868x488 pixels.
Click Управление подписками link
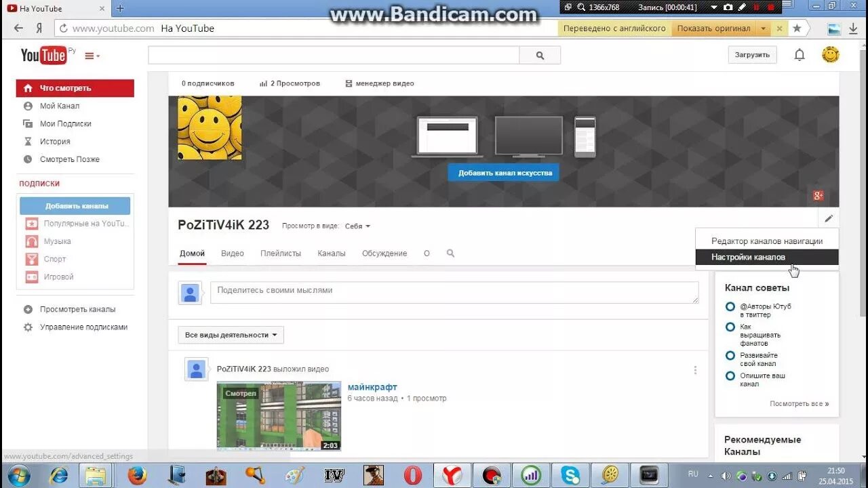(83, 327)
